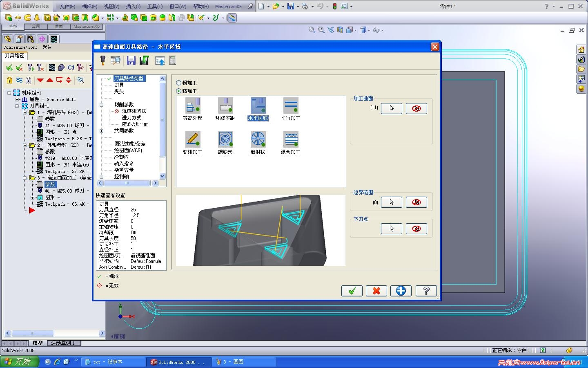Click the dialog tree vertical scrollbar down arrow
The height and width of the screenshot is (368, 588).
coord(163,176)
